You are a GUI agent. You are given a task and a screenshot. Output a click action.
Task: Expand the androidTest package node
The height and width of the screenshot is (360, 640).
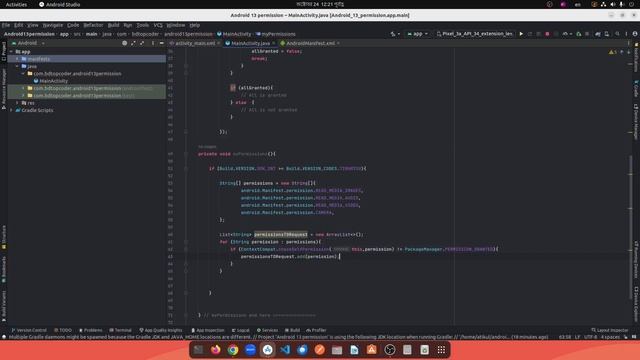tap(23, 88)
